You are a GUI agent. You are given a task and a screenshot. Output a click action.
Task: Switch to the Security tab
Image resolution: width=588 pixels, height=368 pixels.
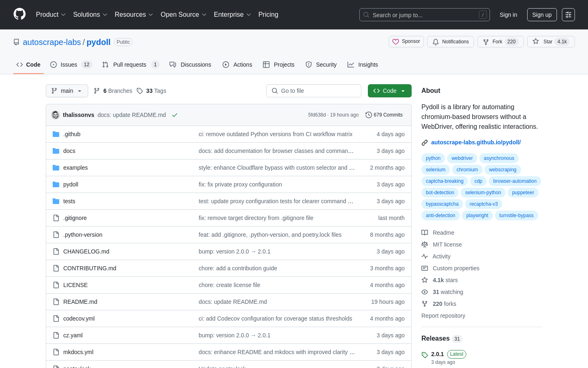coord(321,65)
